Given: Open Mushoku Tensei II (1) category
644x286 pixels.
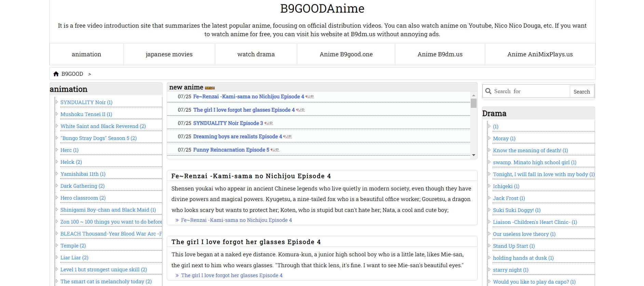Looking at the screenshot, I should click(x=86, y=114).
